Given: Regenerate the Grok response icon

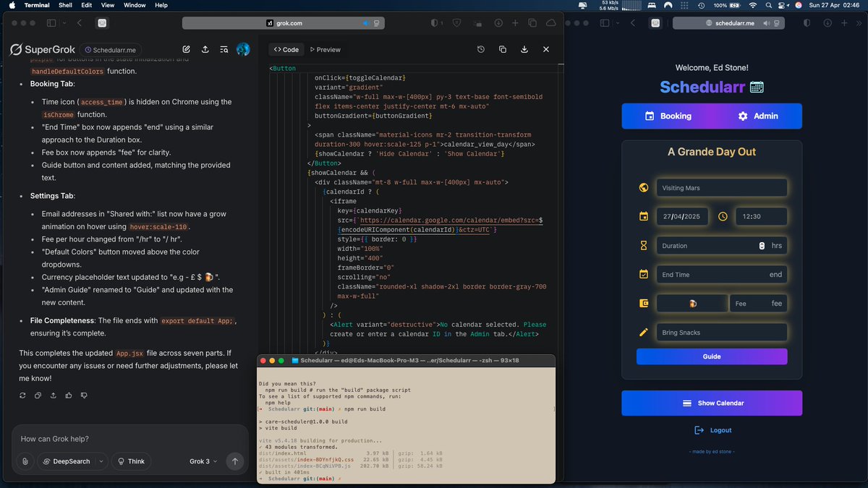Looking at the screenshot, I should coord(22,395).
